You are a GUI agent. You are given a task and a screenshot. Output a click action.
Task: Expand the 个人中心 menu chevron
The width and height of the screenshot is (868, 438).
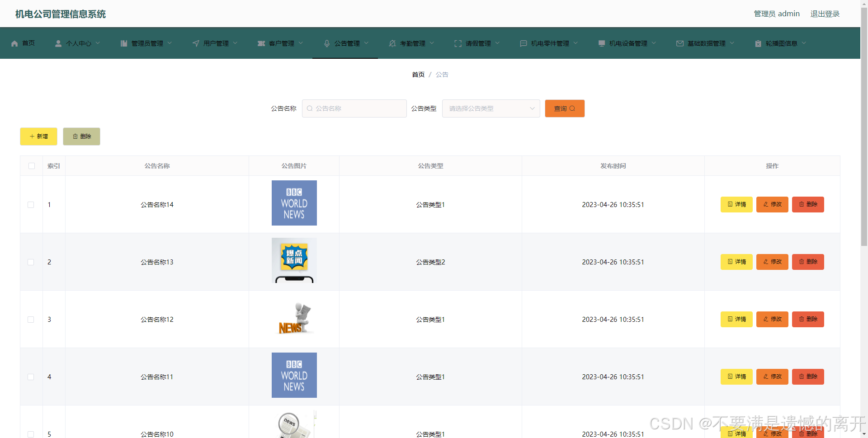click(x=98, y=43)
